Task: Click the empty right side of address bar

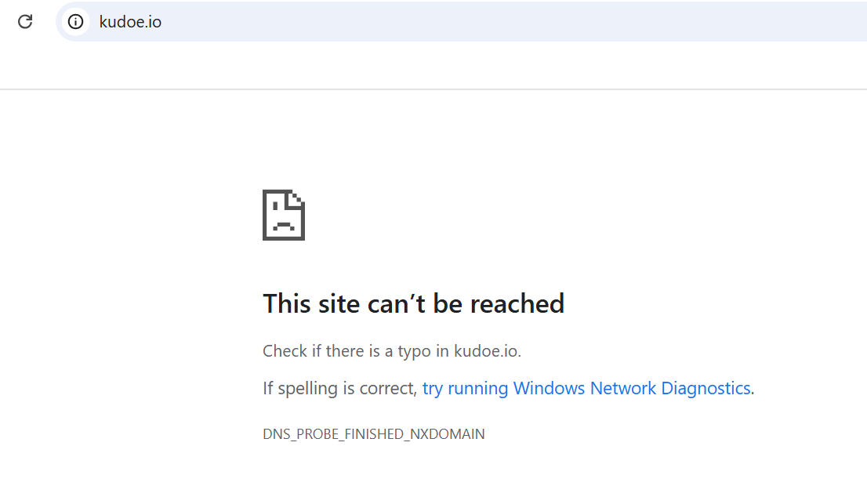Action: (x=549, y=22)
